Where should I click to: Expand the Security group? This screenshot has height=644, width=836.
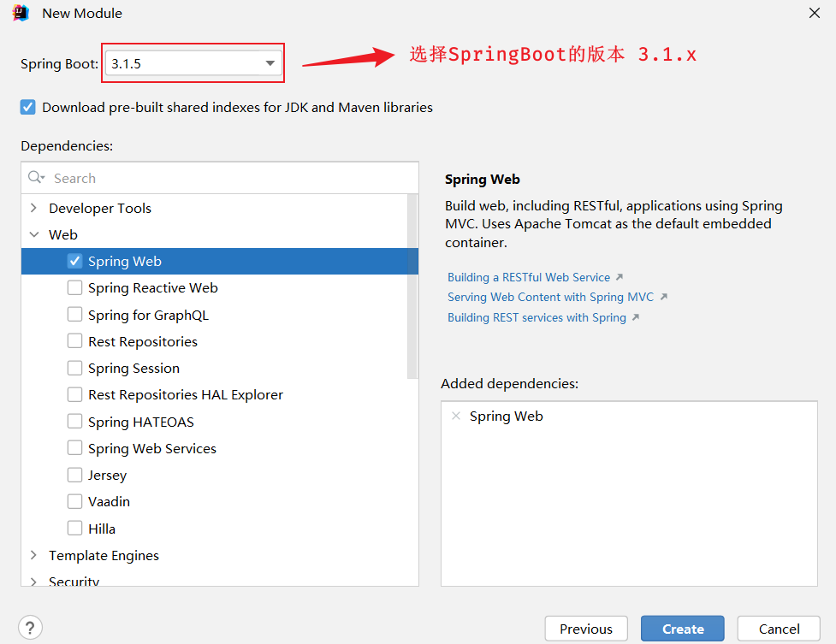point(33,581)
